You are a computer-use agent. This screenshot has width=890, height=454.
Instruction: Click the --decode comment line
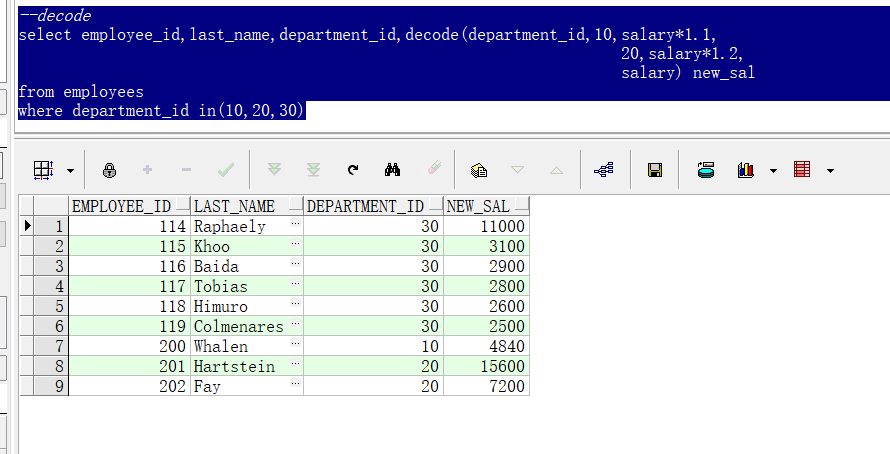click(x=54, y=15)
